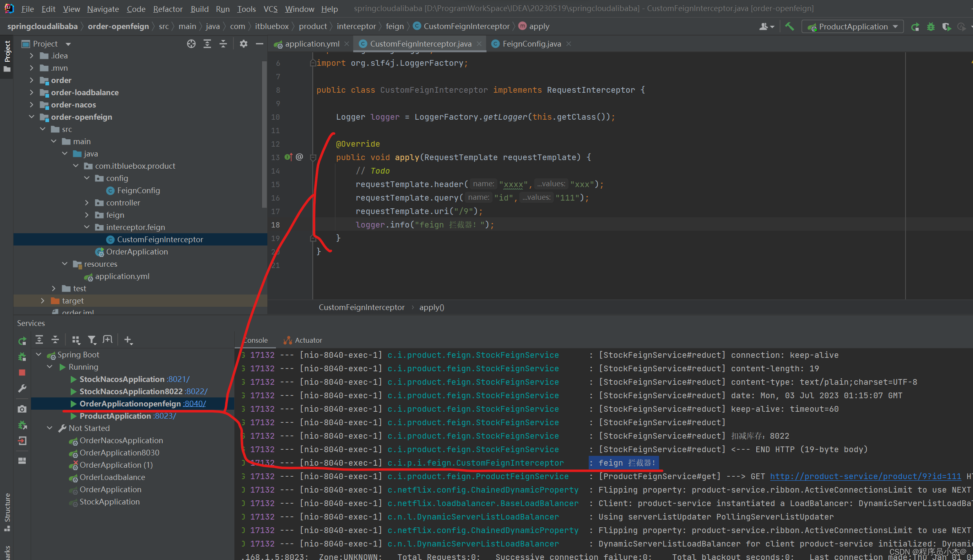The image size is (973, 560).
Task: Click Open in New Tab icon in Services
Action: point(108,339)
